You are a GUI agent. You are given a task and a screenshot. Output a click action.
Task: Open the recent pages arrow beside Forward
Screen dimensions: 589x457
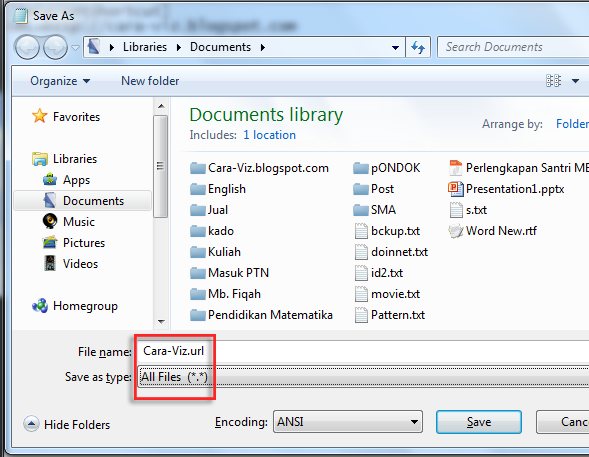point(76,48)
